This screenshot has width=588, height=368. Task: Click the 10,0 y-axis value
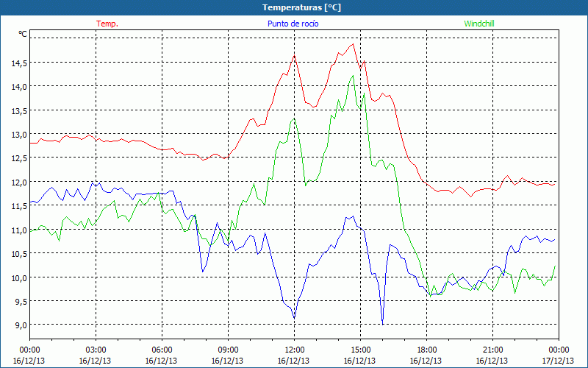19,277
